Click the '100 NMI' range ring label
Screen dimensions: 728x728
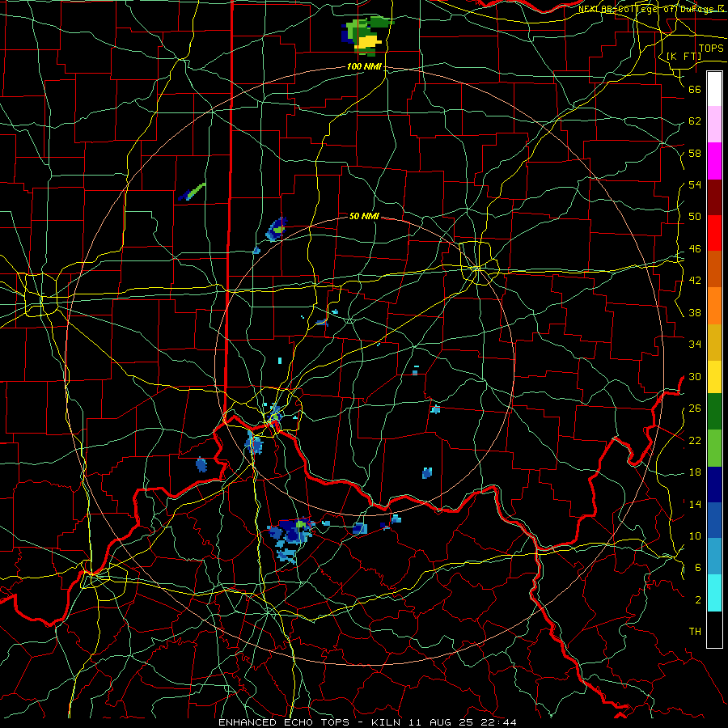point(364,66)
